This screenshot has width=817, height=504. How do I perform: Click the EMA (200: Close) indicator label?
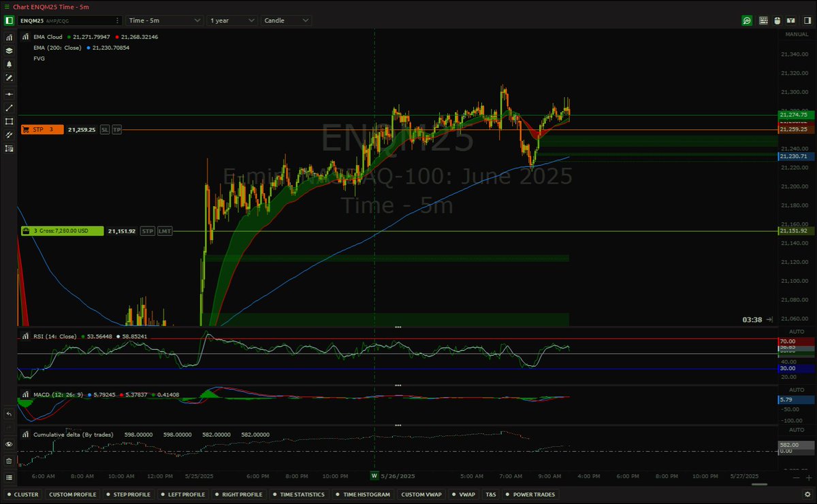(58, 48)
